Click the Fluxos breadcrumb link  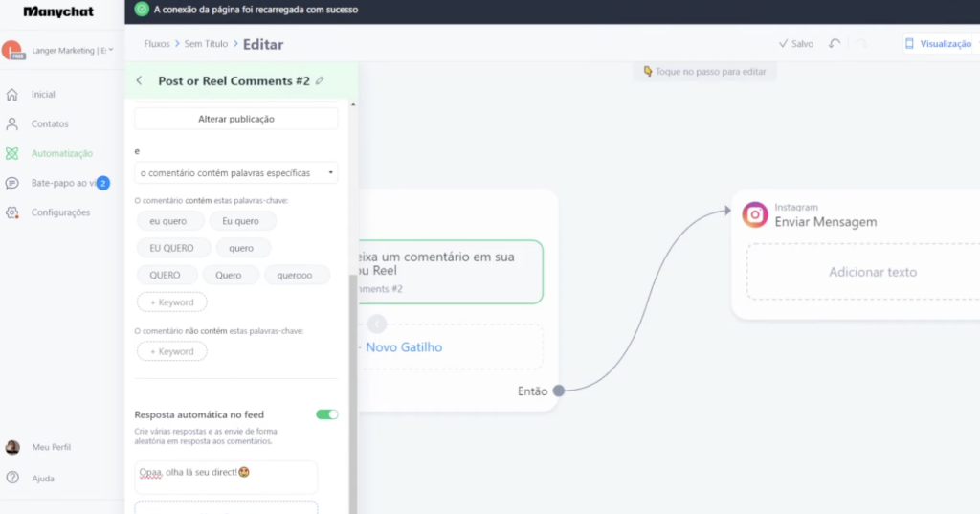pyautogui.click(x=156, y=44)
